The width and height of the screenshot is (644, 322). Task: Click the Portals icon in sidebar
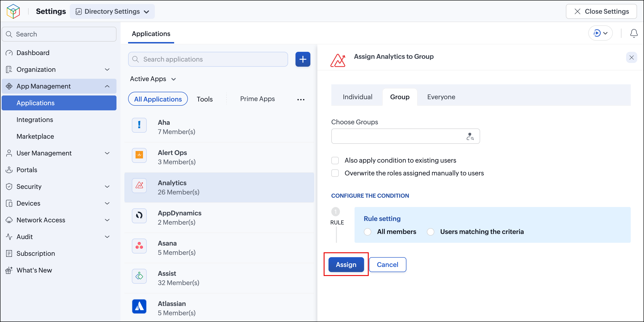pos(9,170)
